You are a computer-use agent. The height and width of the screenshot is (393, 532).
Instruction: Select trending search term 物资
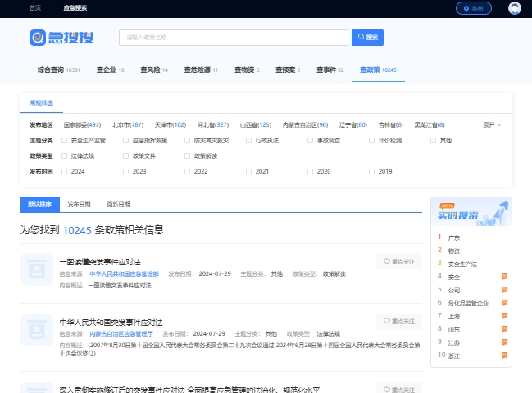454,251
